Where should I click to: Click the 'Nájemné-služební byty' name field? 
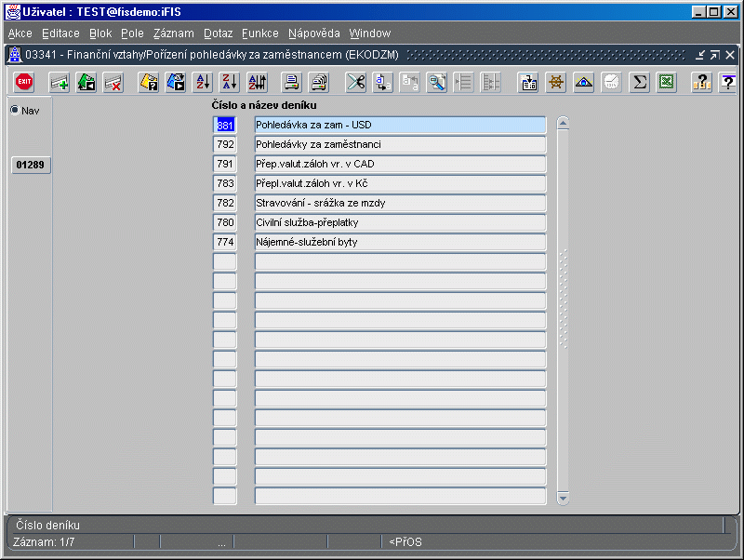(400, 242)
